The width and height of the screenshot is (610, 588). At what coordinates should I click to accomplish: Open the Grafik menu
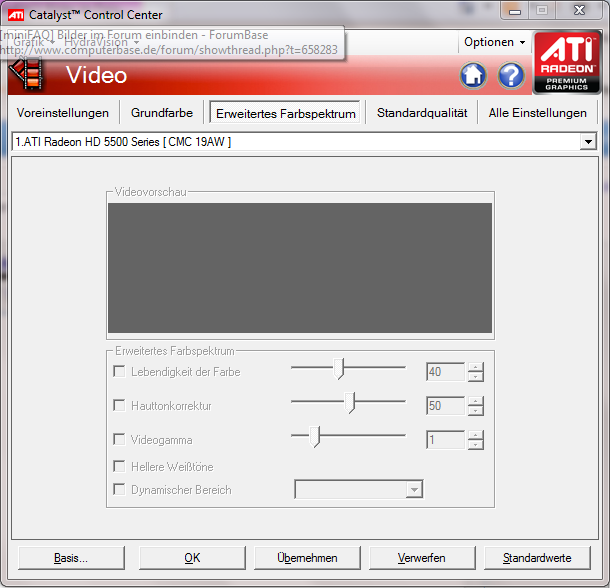click(x=34, y=42)
